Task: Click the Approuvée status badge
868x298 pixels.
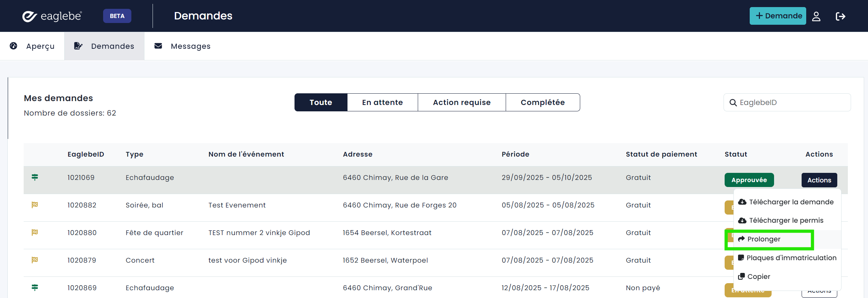Action: pyautogui.click(x=749, y=180)
